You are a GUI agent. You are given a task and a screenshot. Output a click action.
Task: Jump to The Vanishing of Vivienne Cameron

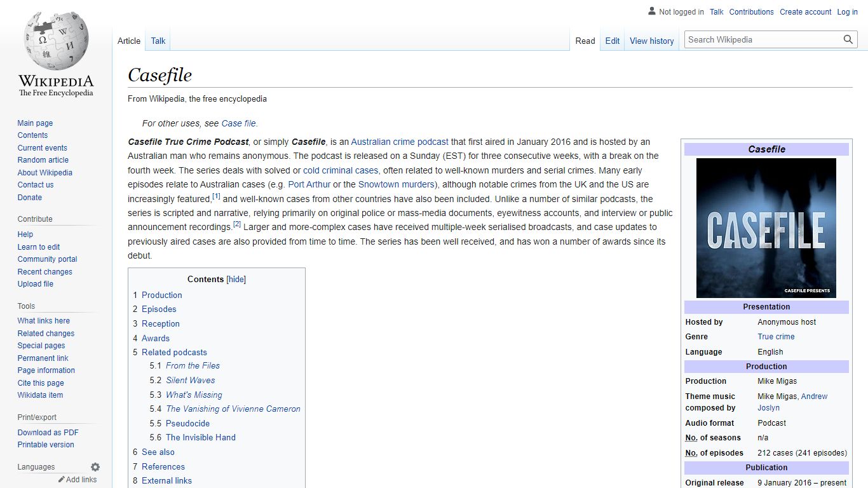[x=233, y=409]
